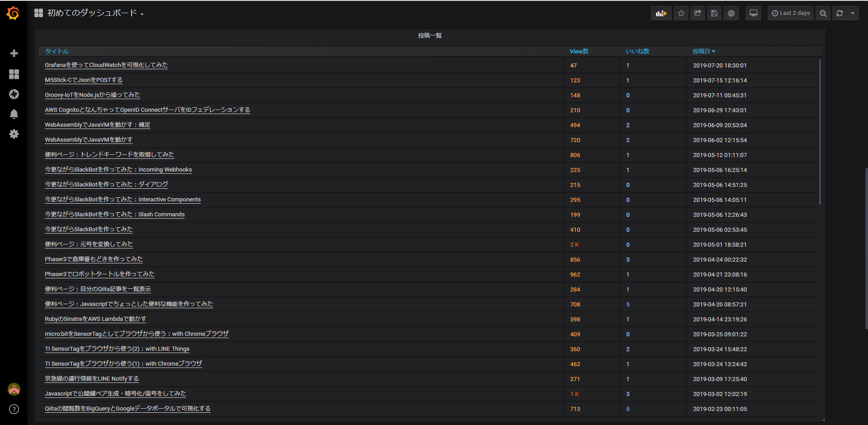Open the Configuration gear in sidebar
Image resolution: width=868 pixels, height=425 pixels.
14,134
